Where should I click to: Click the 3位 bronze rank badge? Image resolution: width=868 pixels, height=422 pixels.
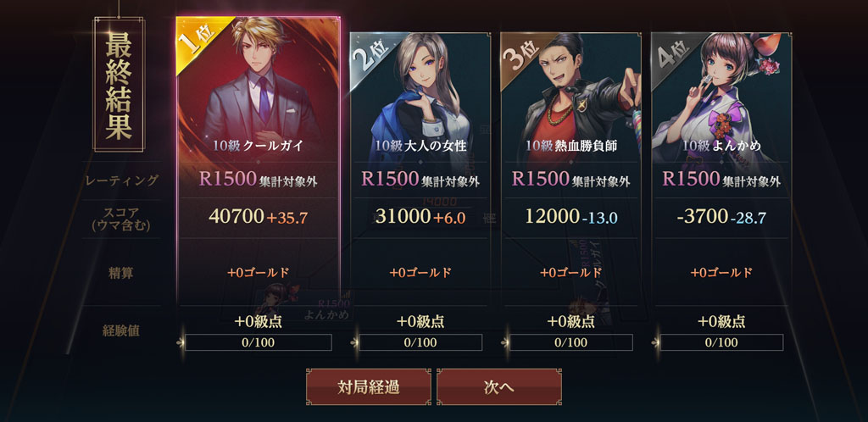click(x=519, y=53)
